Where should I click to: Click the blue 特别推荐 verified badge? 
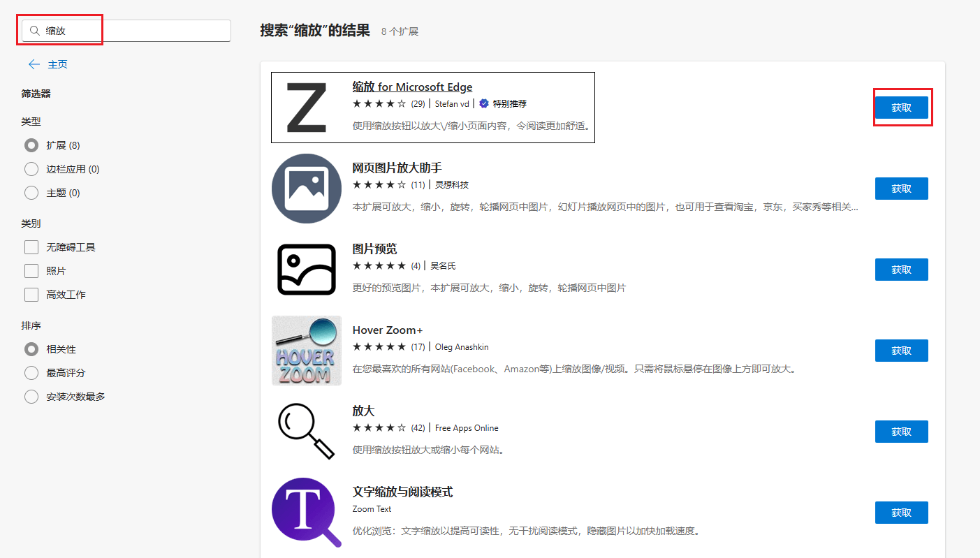tap(483, 103)
